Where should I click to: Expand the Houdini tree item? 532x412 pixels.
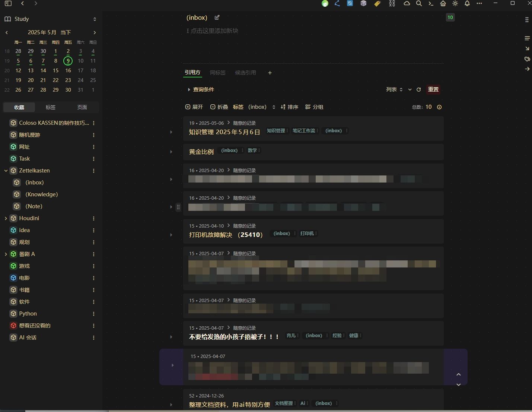(6, 218)
